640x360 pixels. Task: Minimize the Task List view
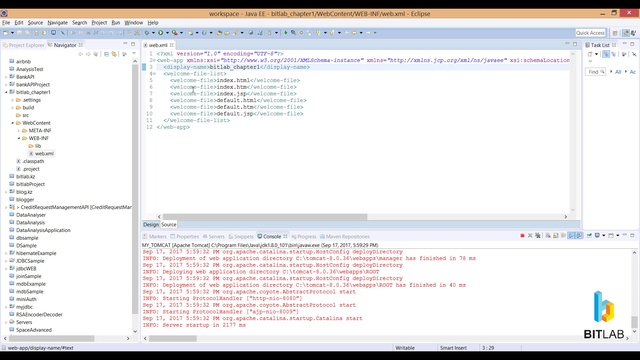[x=624, y=44]
